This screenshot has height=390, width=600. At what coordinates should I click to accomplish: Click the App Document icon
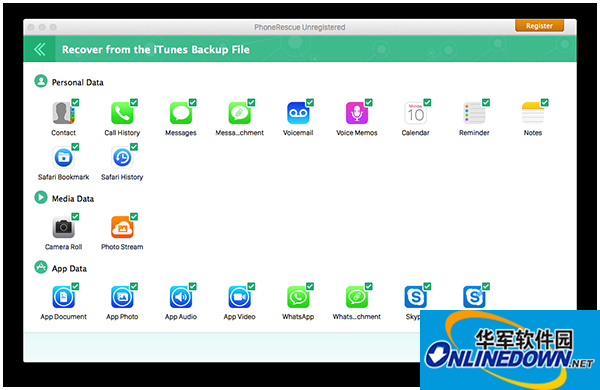click(x=63, y=297)
